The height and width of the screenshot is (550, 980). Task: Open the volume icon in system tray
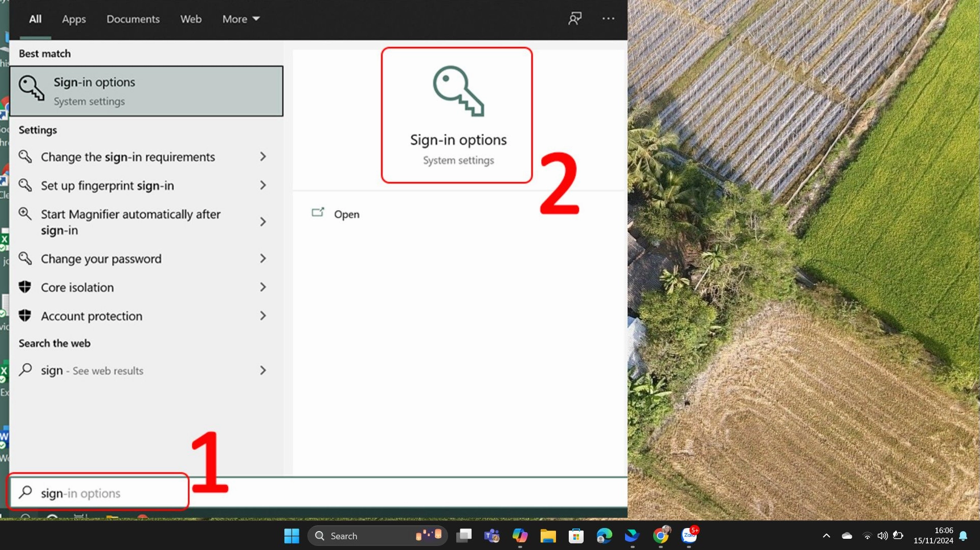click(882, 536)
